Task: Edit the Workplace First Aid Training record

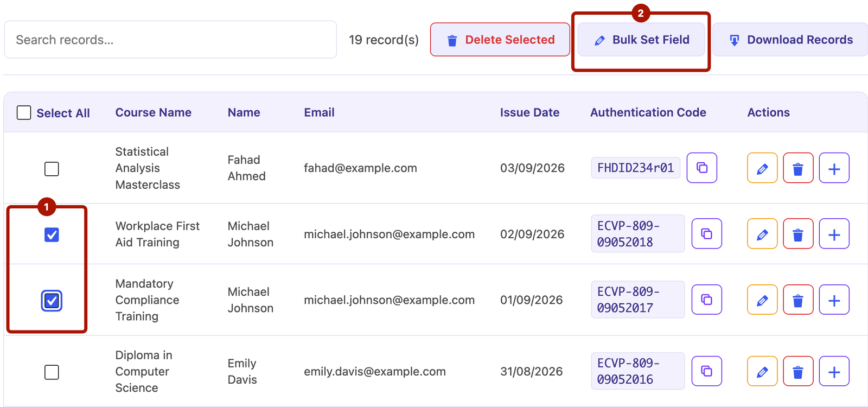Action: (762, 234)
